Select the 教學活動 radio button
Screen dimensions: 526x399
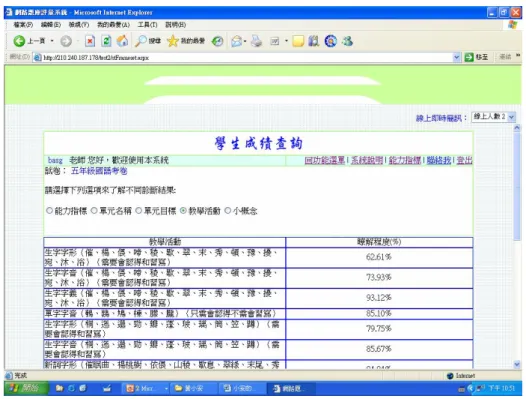[x=183, y=211]
